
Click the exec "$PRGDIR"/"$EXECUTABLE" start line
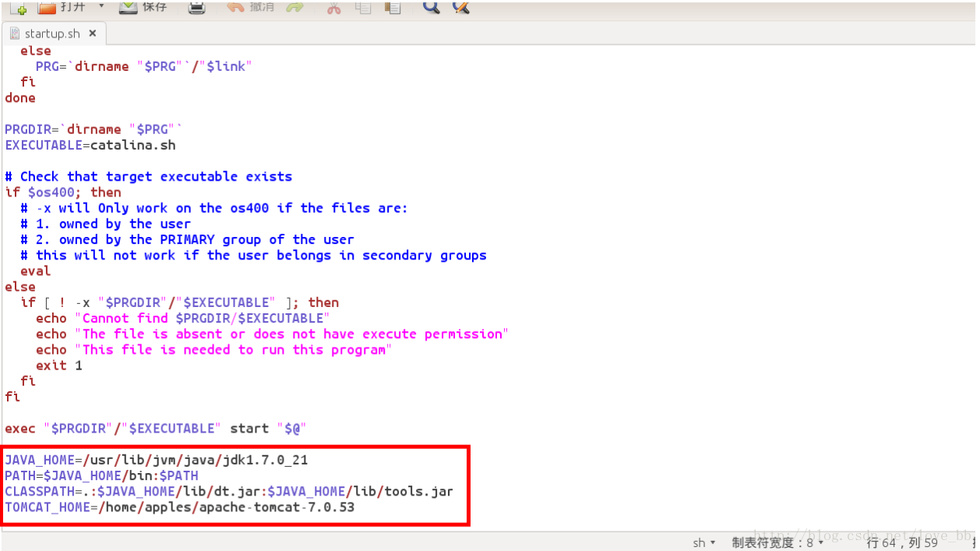(x=156, y=428)
